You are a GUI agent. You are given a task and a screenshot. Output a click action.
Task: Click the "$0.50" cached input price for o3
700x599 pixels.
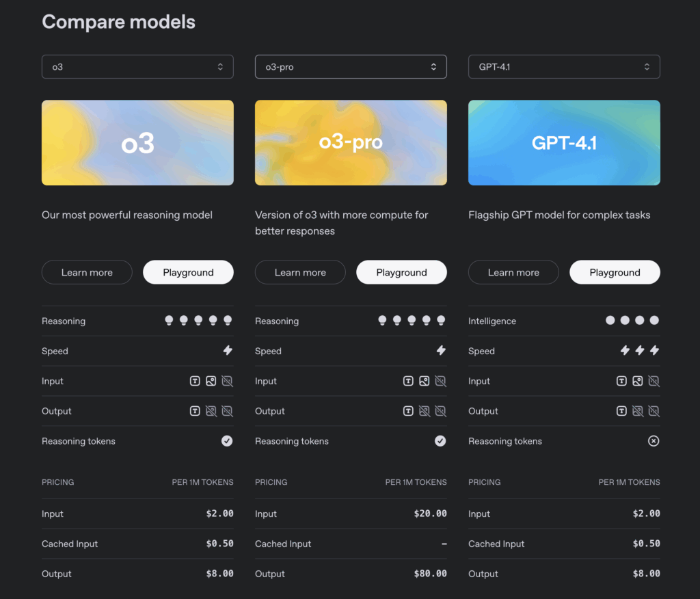click(219, 544)
